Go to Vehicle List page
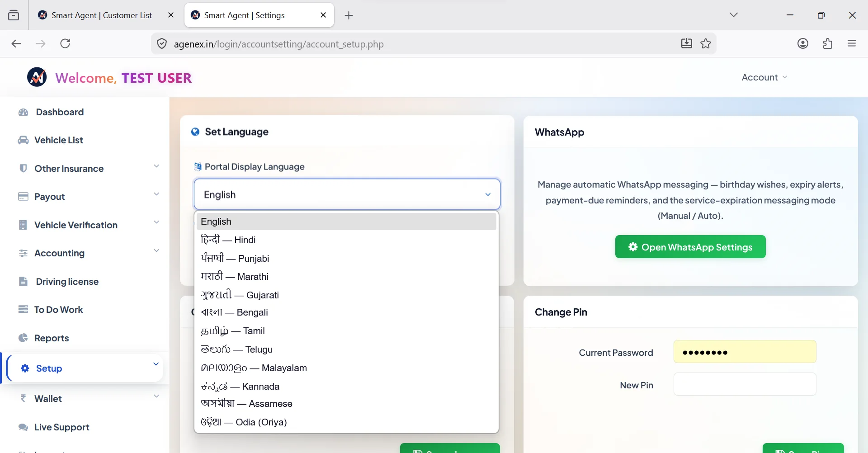 point(59,140)
